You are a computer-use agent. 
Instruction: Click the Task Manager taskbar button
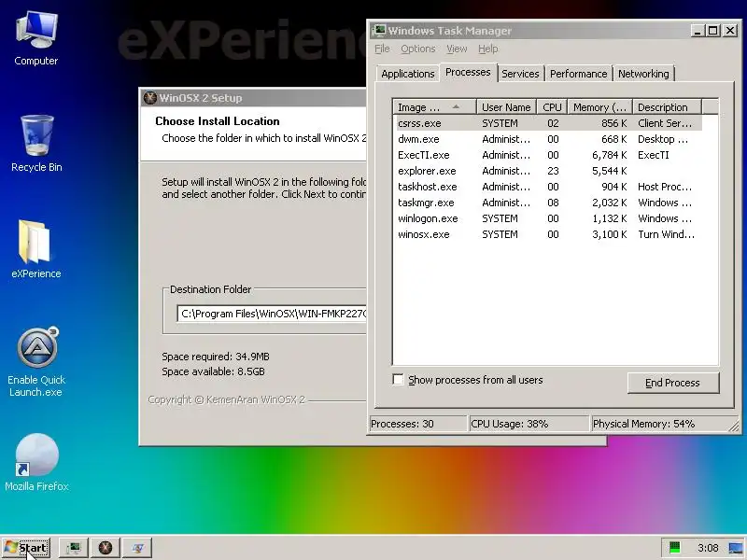(x=74, y=548)
